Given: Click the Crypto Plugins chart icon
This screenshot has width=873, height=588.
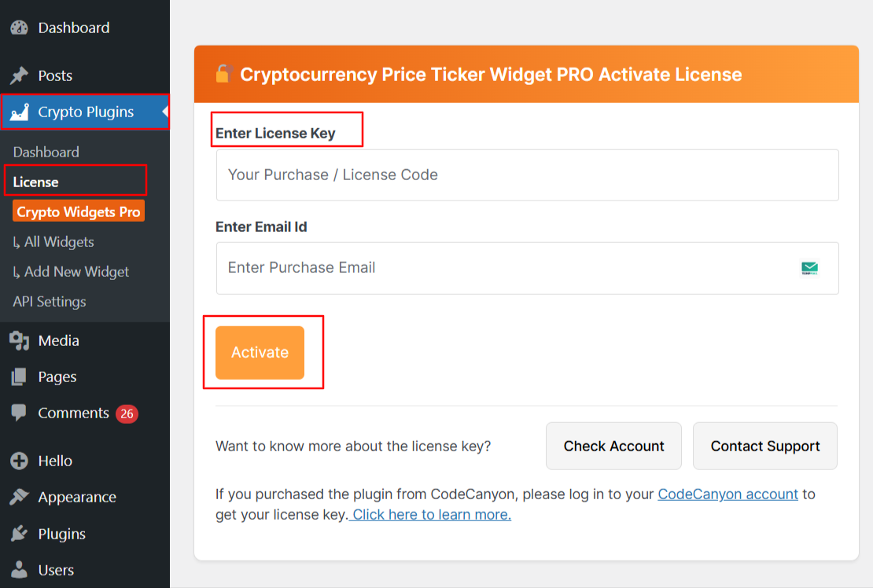Looking at the screenshot, I should (19, 112).
